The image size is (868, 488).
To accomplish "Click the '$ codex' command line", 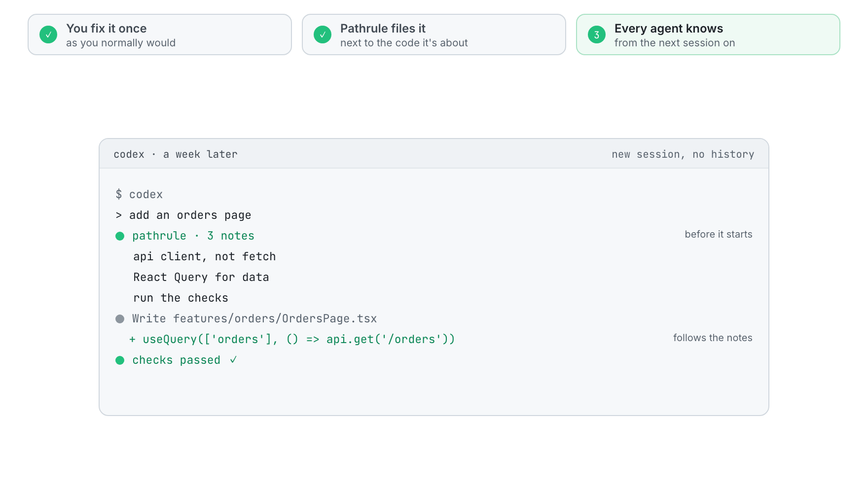I will [x=139, y=194].
